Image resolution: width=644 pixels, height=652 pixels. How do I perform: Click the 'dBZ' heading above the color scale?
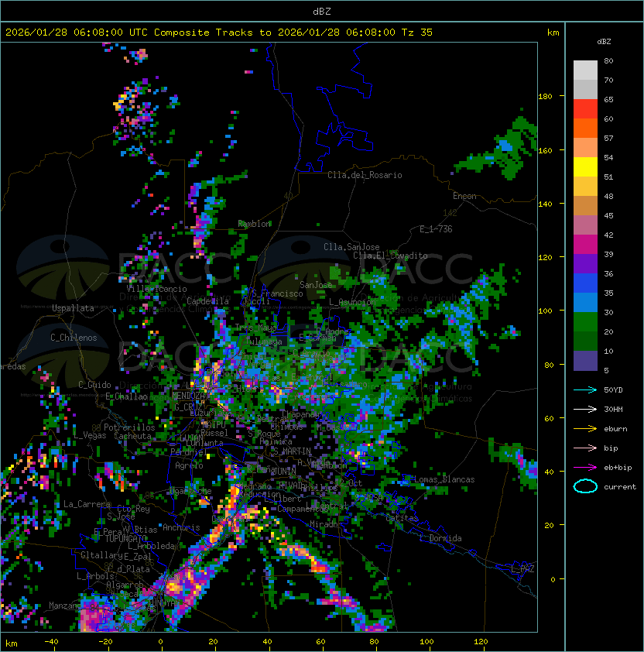[x=604, y=42]
